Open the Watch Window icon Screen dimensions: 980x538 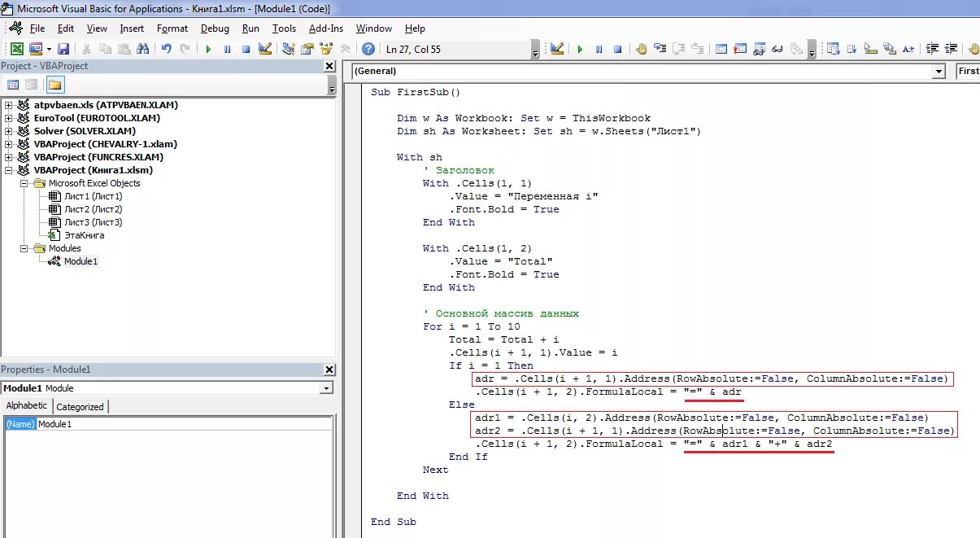[x=758, y=49]
